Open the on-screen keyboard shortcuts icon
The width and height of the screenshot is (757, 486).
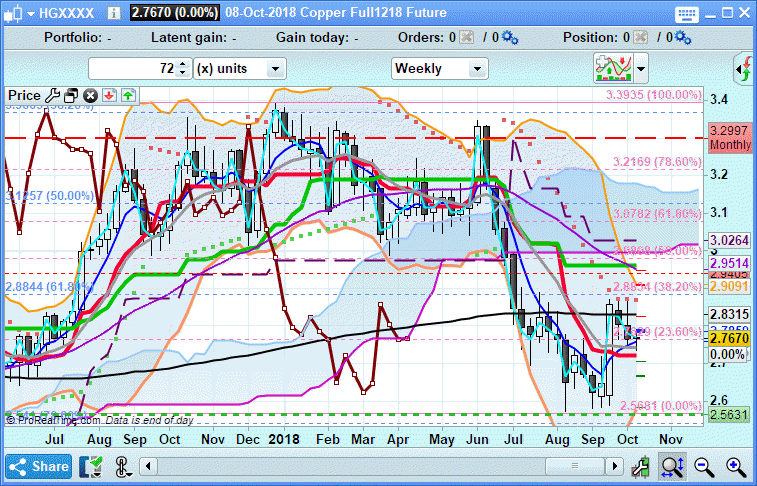[687, 14]
